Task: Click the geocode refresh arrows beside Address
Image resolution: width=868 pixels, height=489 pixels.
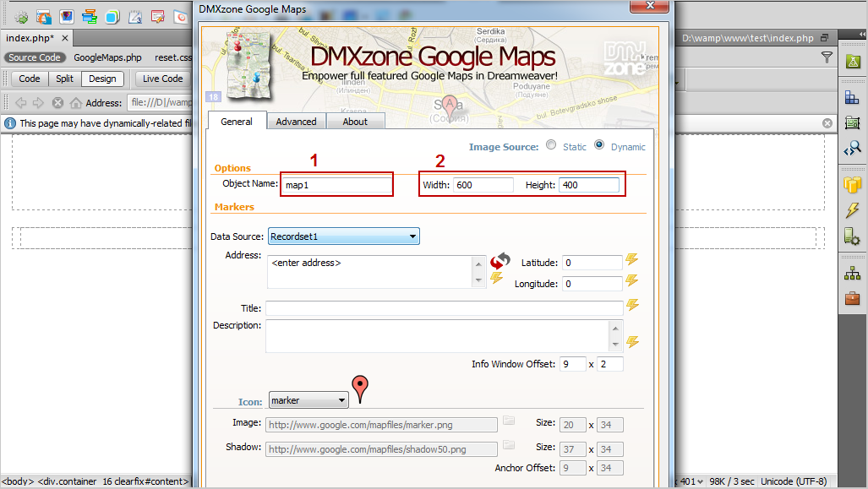Action: click(x=500, y=260)
